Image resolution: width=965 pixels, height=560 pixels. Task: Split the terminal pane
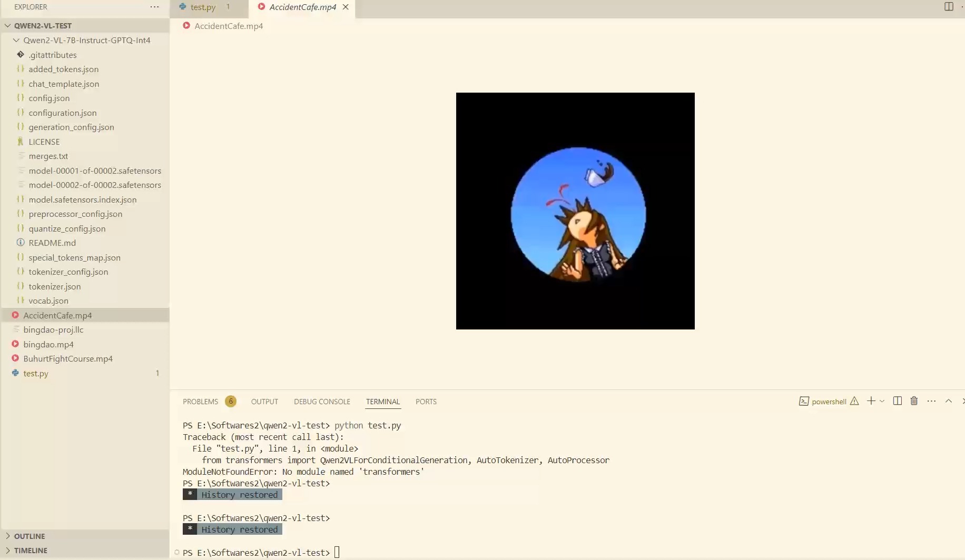click(x=898, y=401)
